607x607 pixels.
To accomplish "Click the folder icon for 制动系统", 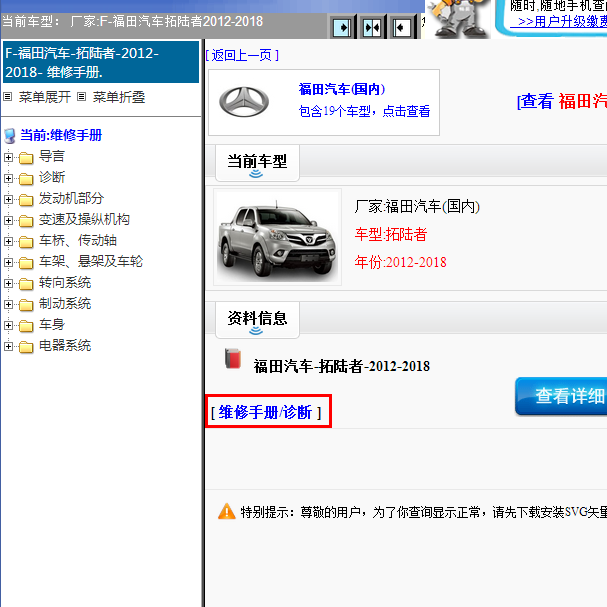I will [x=26, y=305].
